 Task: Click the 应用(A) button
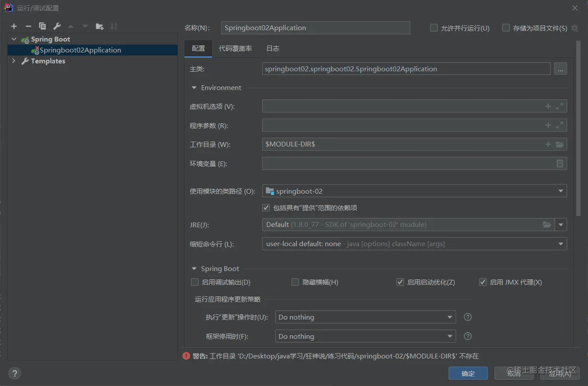(560, 373)
